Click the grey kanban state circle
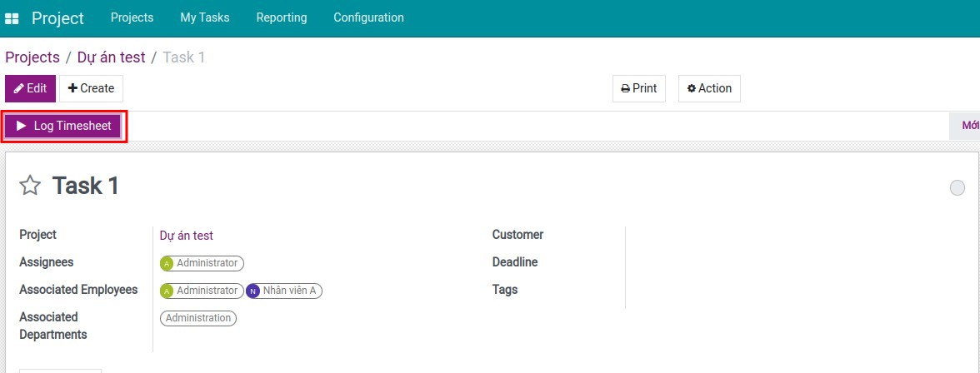Viewport: 980px width, 373px height. click(x=957, y=188)
